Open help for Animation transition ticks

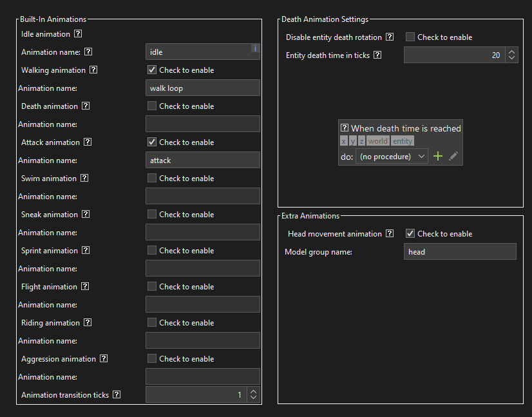(117, 394)
